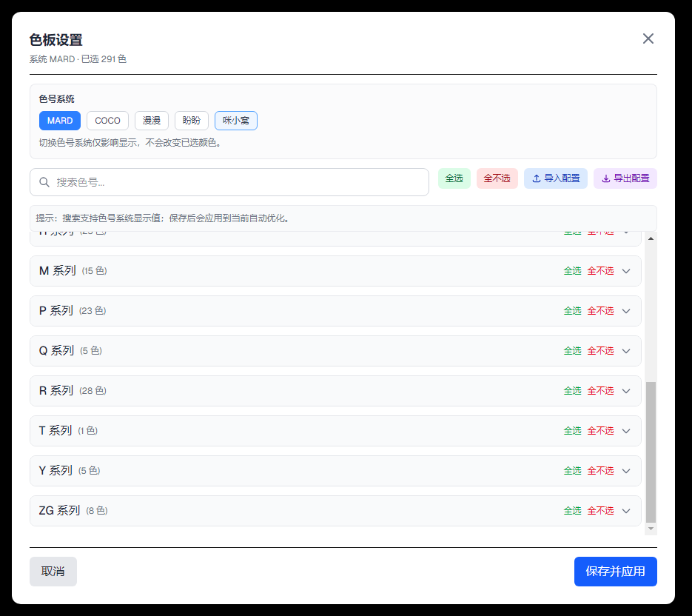This screenshot has height=616, width=692.
Task: Expand the P 系列 group chevron
Action: tap(626, 311)
